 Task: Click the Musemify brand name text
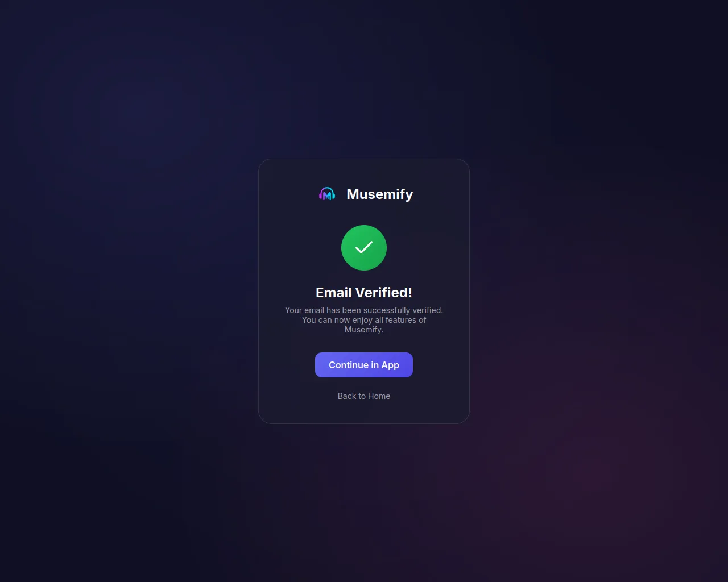click(x=380, y=194)
